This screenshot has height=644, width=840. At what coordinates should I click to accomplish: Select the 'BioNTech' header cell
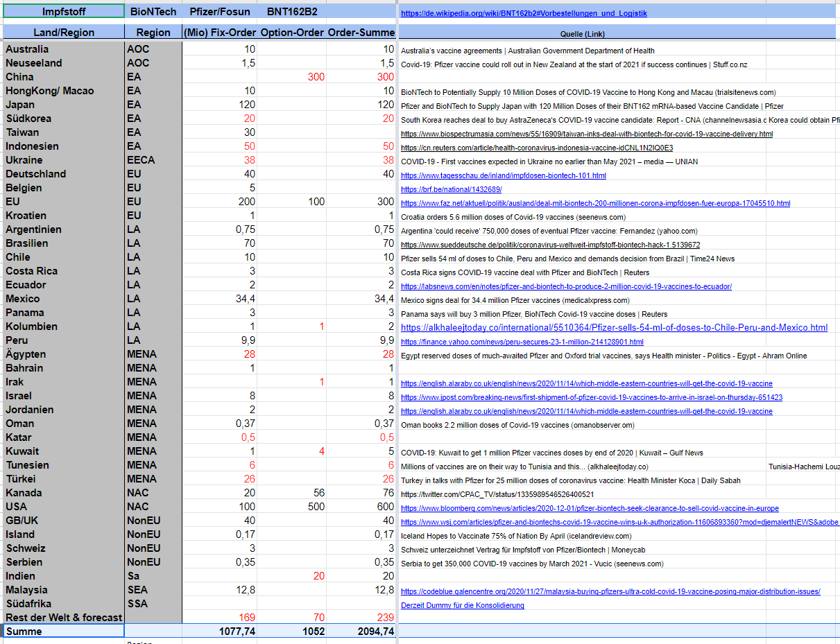pos(153,12)
